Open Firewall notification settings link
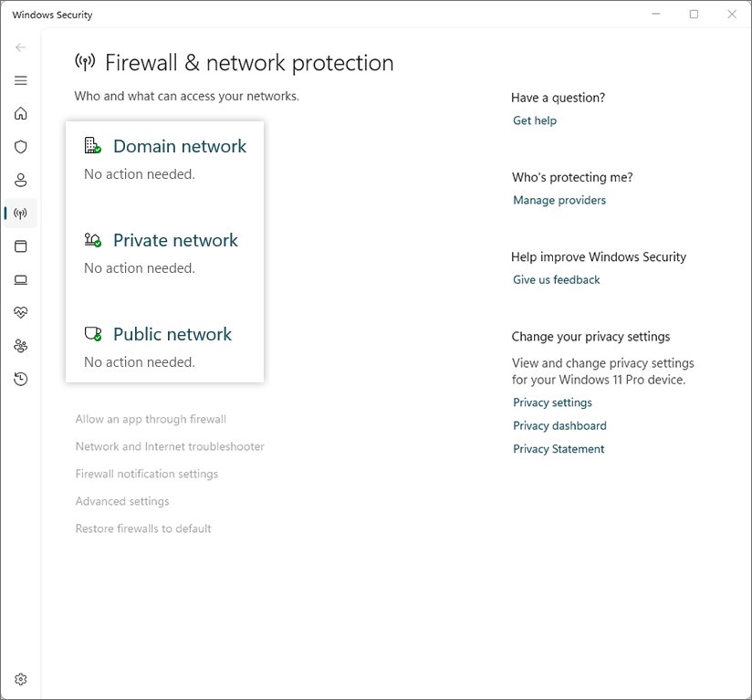 (x=147, y=474)
